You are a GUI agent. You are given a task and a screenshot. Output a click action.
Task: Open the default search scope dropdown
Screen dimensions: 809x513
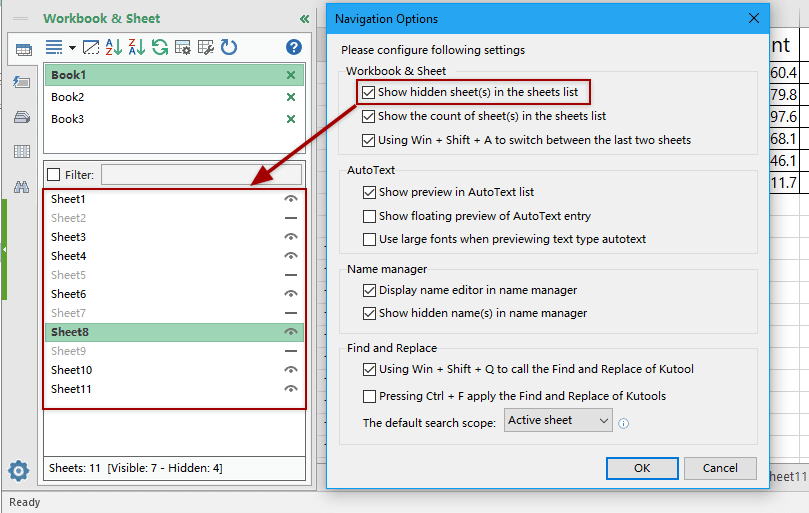click(x=558, y=421)
